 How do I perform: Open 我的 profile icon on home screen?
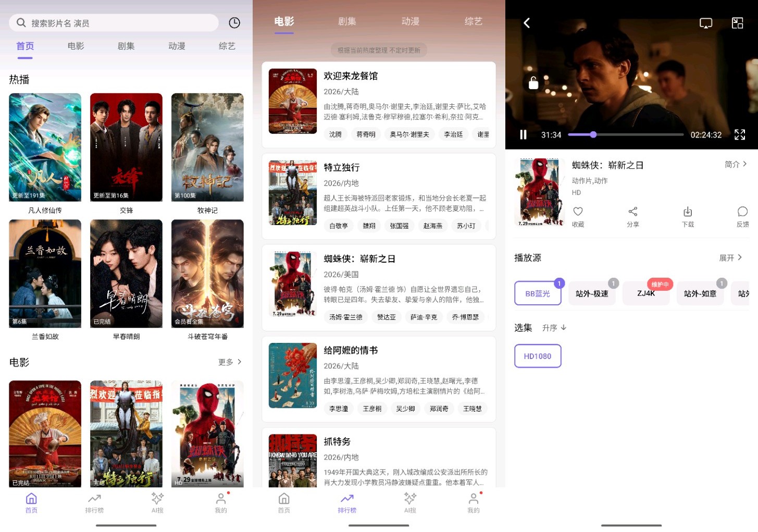221,499
